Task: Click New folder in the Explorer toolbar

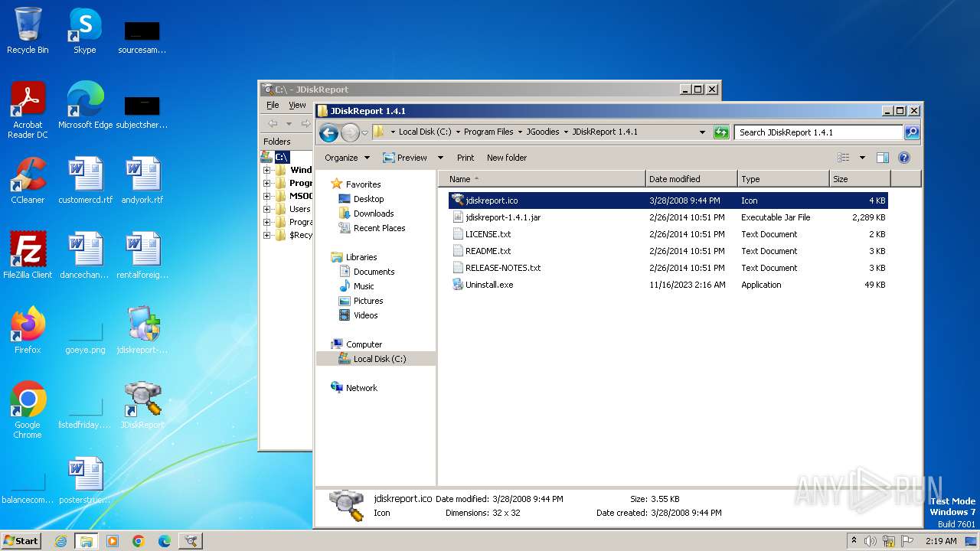Action: [507, 158]
